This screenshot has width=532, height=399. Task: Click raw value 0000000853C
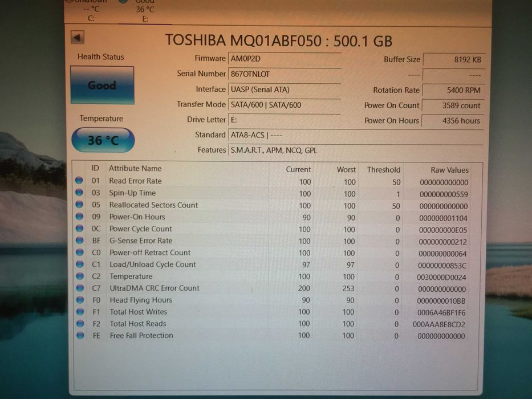coord(442,266)
